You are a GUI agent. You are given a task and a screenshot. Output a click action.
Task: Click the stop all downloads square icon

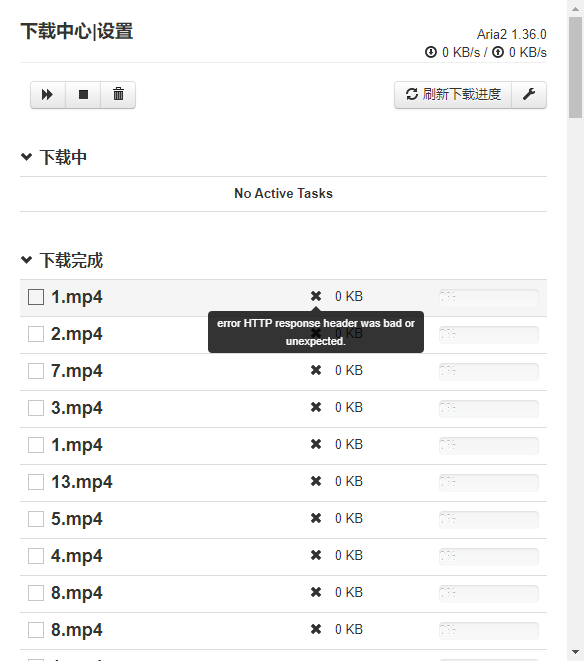pyautogui.click(x=83, y=95)
